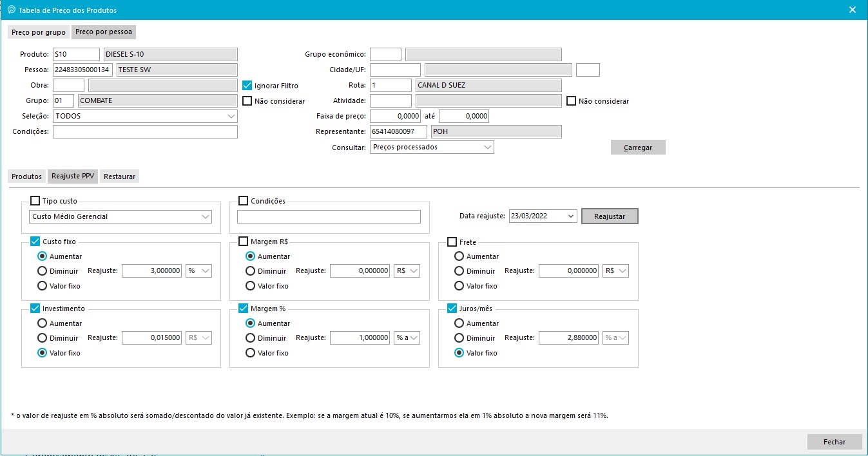The width and height of the screenshot is (868, 456).
Task: Expand the Consultar dropdown showing Preços processados
Action: point(432,147)
